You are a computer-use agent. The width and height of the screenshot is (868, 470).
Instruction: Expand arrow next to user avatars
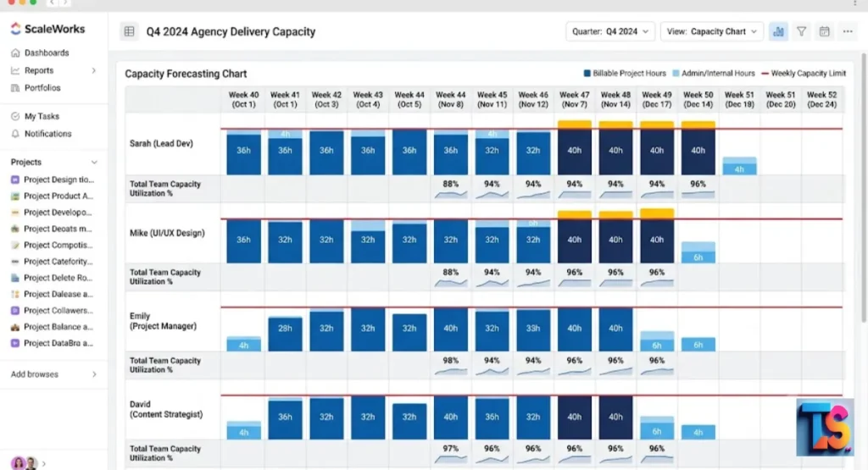[x=44, y=464]
